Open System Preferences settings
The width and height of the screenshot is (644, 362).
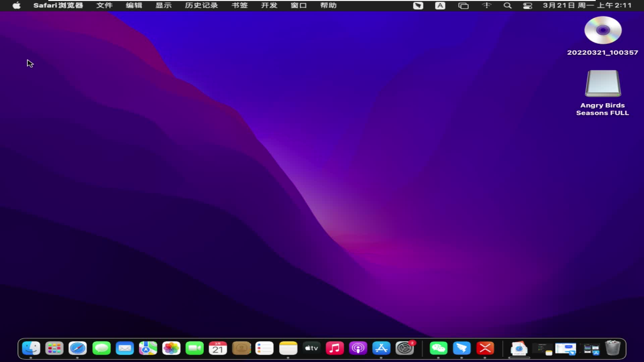pos(405,349)
